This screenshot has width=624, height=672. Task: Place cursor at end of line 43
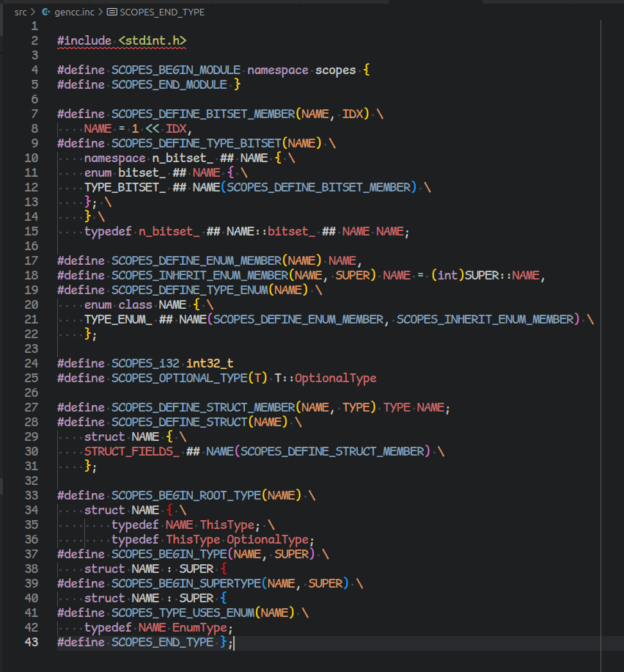click(233, 642)
